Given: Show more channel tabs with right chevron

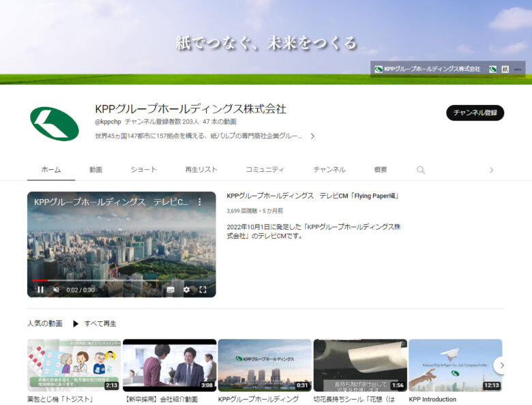Looking at the screenshot, I should pyautogui.click(x=491, y=170).
